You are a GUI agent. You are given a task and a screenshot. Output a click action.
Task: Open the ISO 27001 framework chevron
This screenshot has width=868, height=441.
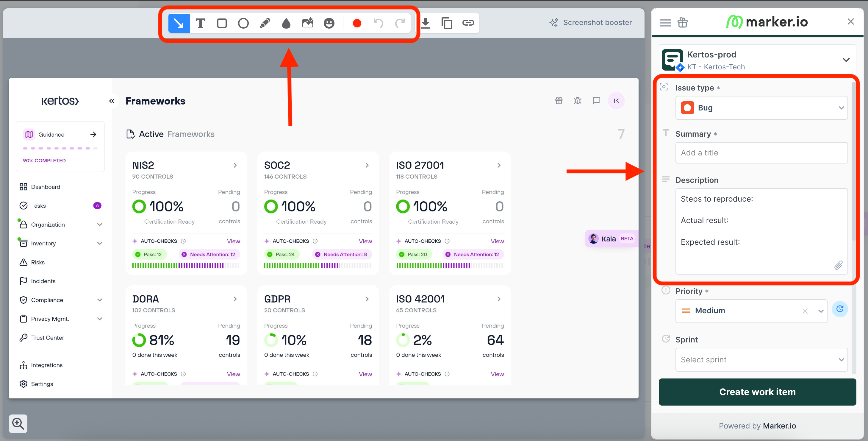click(499, 165)
